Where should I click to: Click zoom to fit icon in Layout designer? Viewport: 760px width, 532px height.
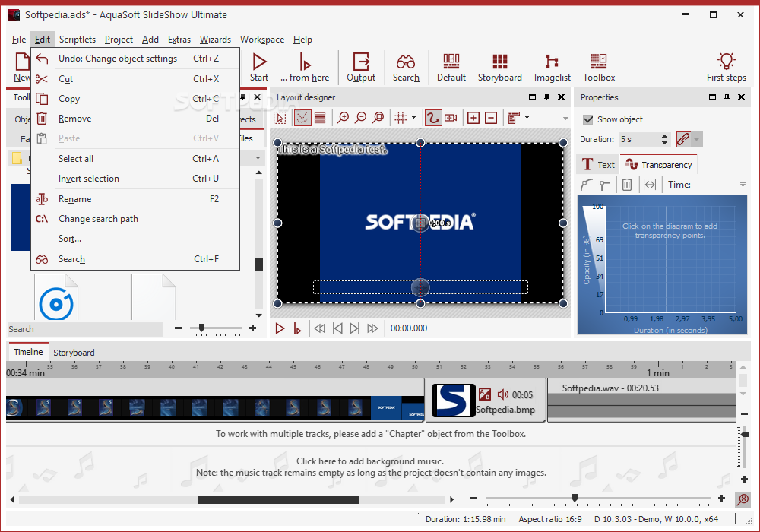(378, 118)
